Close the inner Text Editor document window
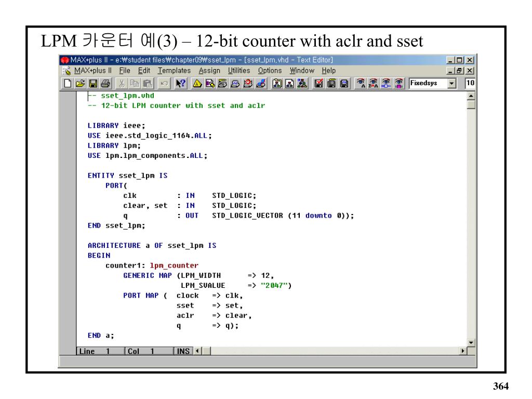 [470, 71]
